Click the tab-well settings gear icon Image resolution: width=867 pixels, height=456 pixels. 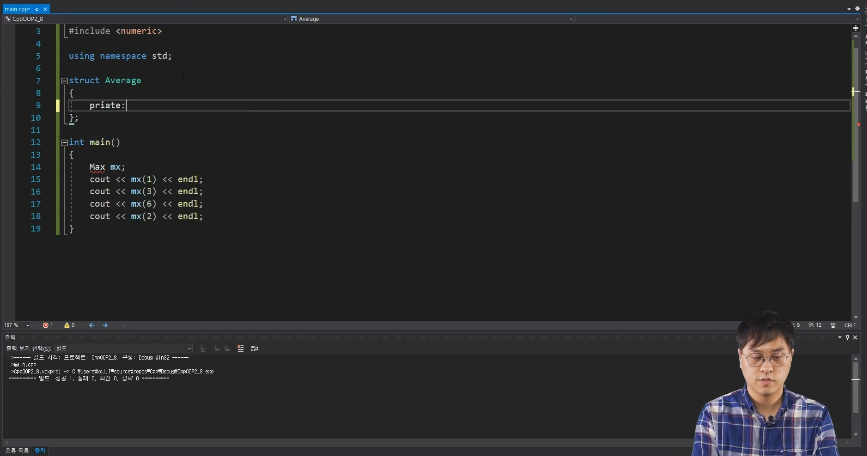click(857, 9)
